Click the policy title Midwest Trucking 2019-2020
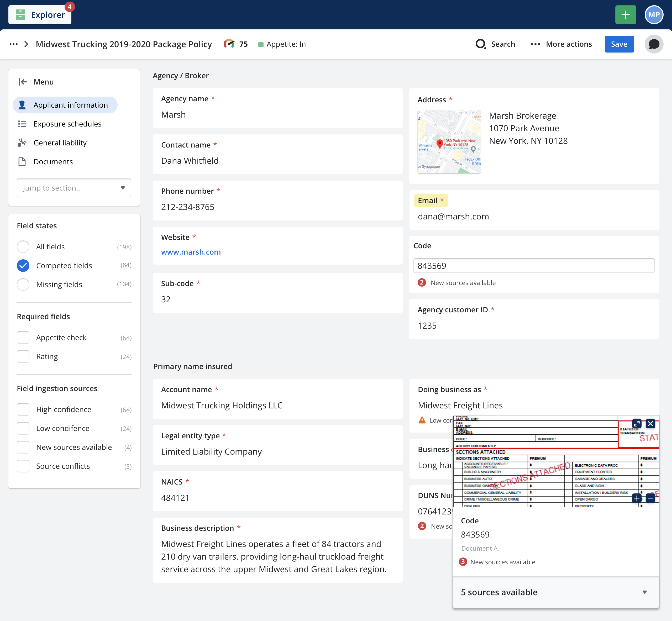 [124, 44]
